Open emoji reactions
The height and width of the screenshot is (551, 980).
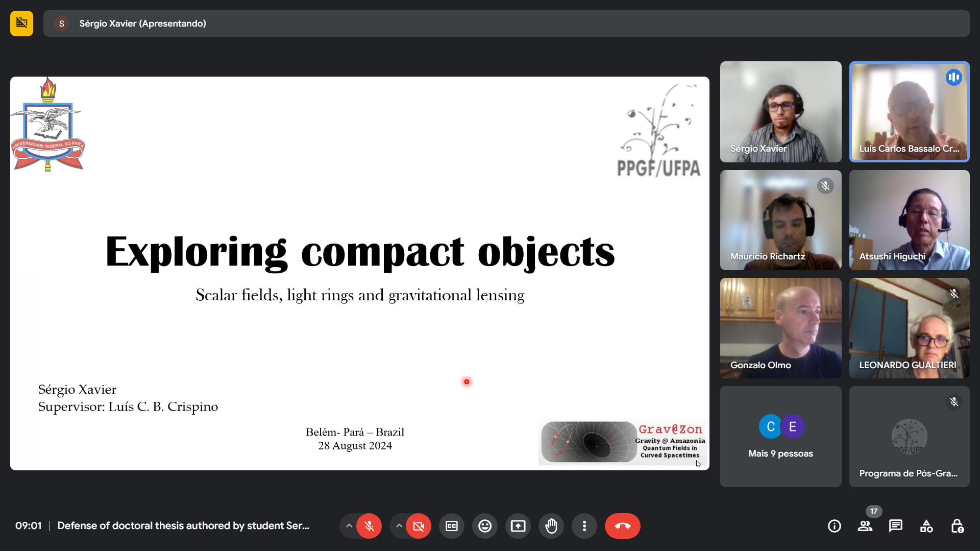tap(485, 526)
